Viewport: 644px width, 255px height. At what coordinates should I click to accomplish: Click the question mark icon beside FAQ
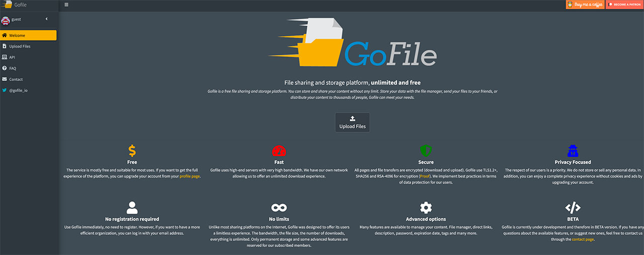pyautogui.click(x=5, y=68)
